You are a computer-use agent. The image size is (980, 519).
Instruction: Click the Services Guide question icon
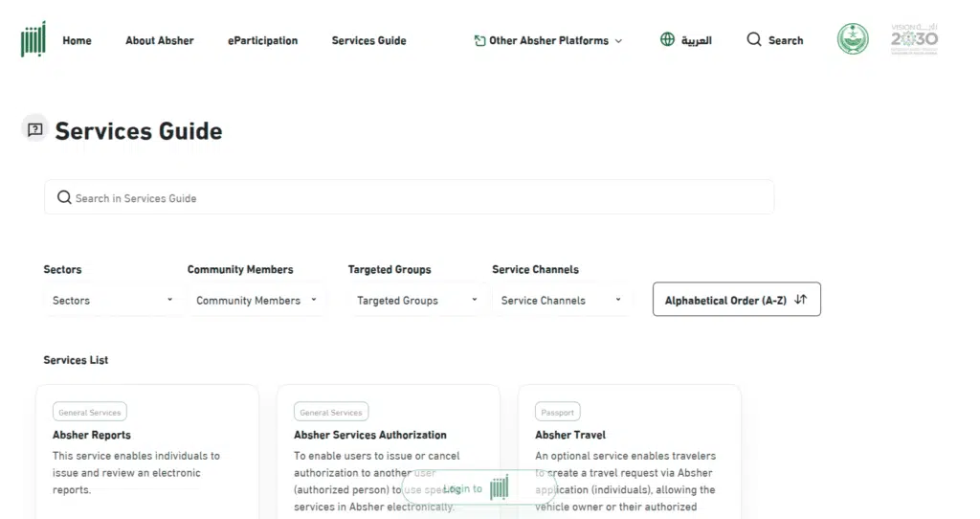click(35, 130)
